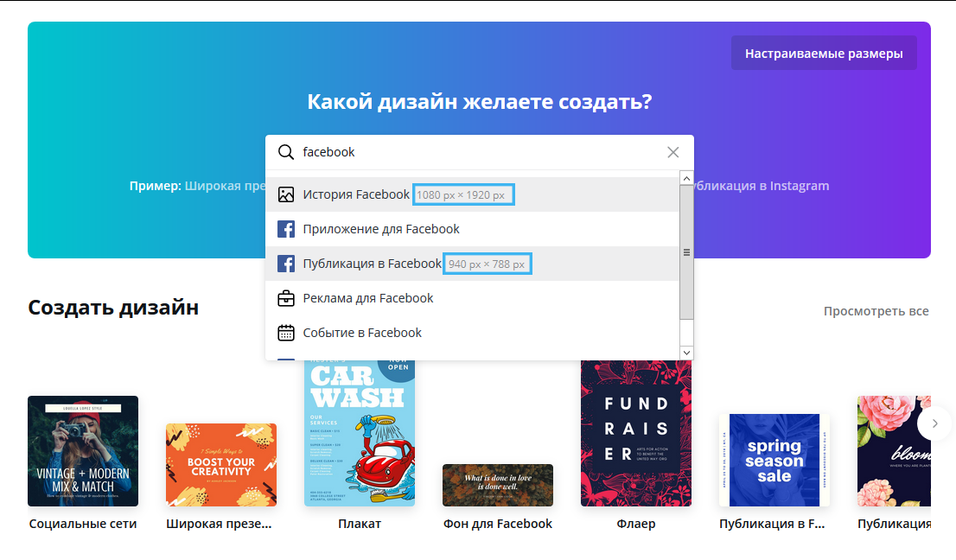This screenshot has height=560, width=956.
Task: Click the magnifying glass search icon
Action: (286, 152)
